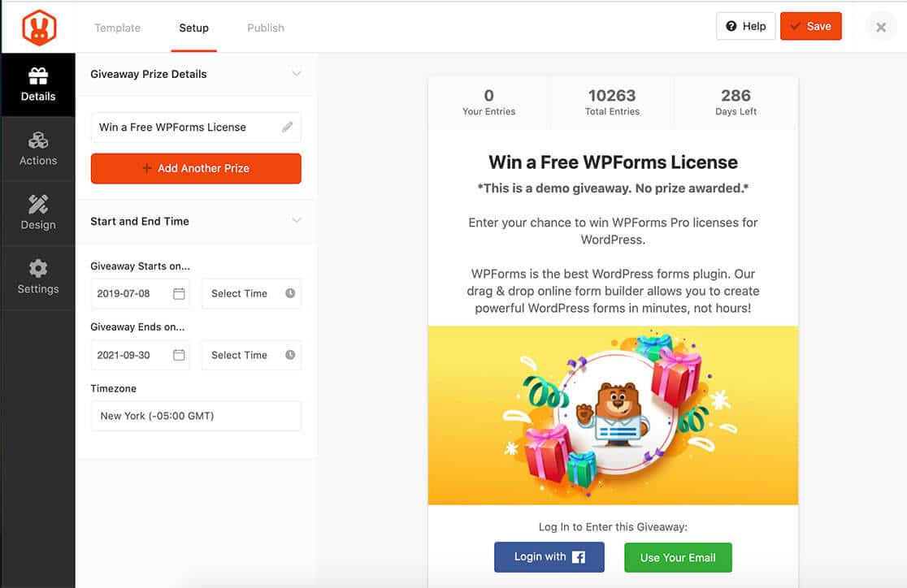Collapse the Giveaway Prize Details section
This screenshot has width=907, height=588.
(x=297, y=74)
